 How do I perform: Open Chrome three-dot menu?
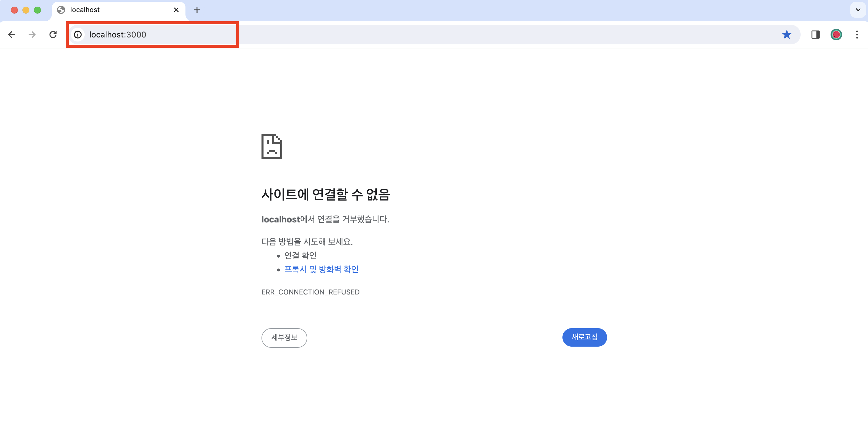coord(856,34)
